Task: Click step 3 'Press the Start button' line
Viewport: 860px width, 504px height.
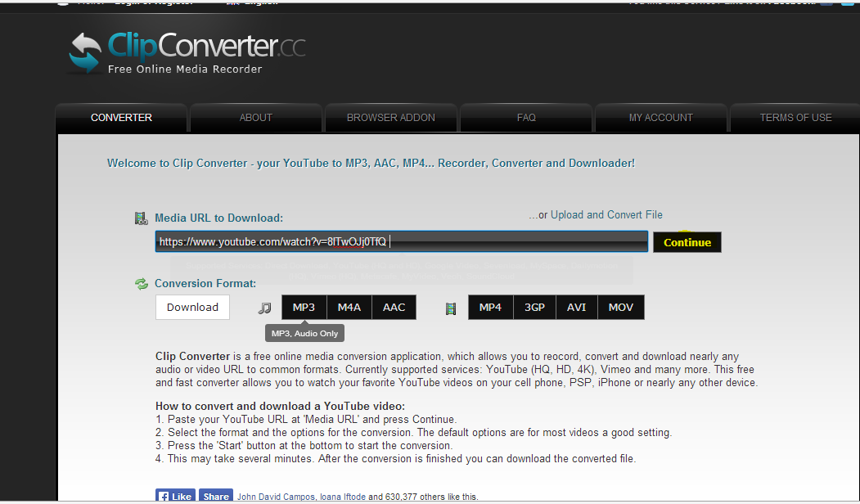Action: [304, 446]
